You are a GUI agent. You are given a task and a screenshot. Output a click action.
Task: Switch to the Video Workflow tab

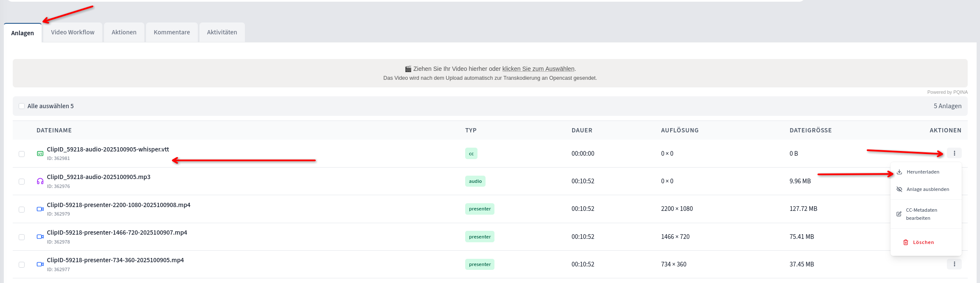click(73, 32)
